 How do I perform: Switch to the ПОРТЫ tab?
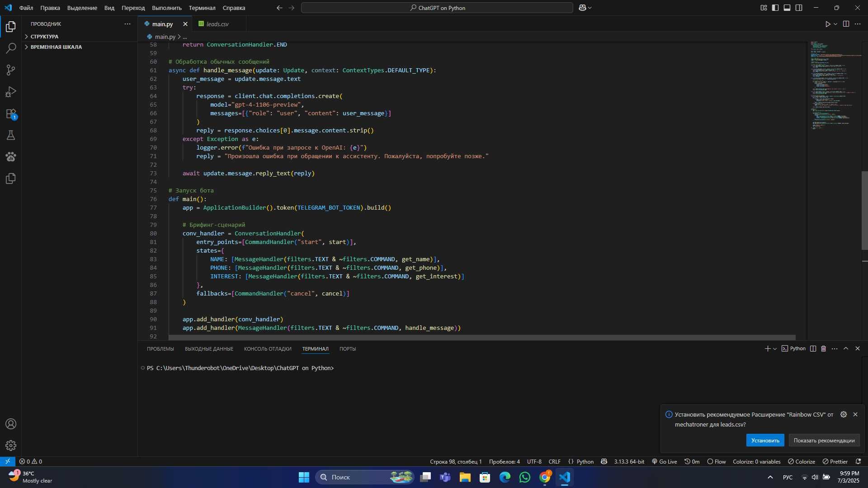coord(348,349)
